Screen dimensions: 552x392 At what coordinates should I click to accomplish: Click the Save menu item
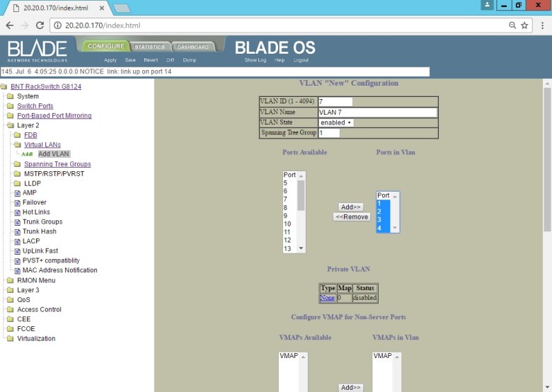[x=130, y=60]
